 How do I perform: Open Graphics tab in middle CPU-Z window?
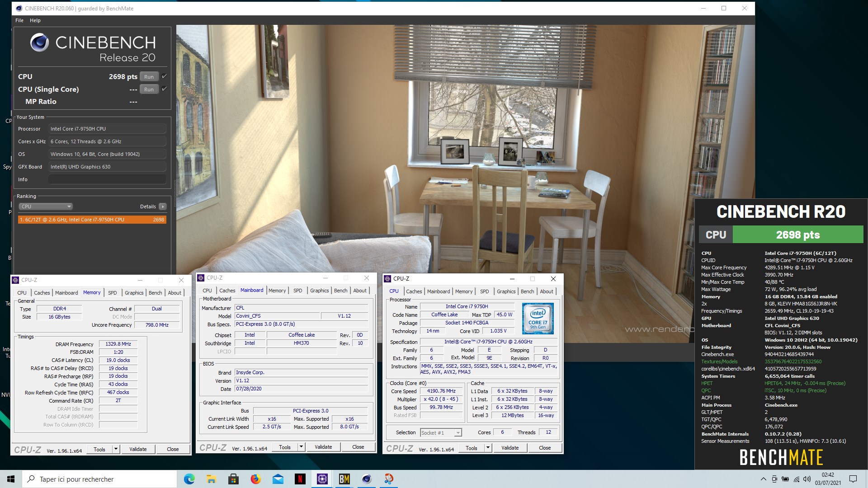(x=320, y=291)
